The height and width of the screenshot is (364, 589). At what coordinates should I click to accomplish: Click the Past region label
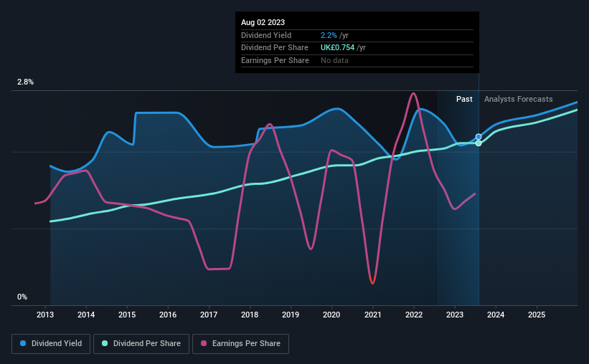464,99
